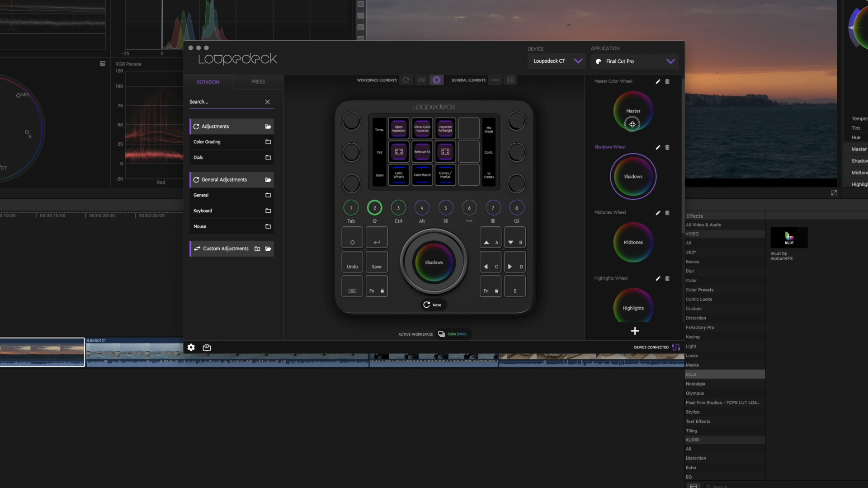
Task: Click the Master color wheel control
Action: [633, 111]
